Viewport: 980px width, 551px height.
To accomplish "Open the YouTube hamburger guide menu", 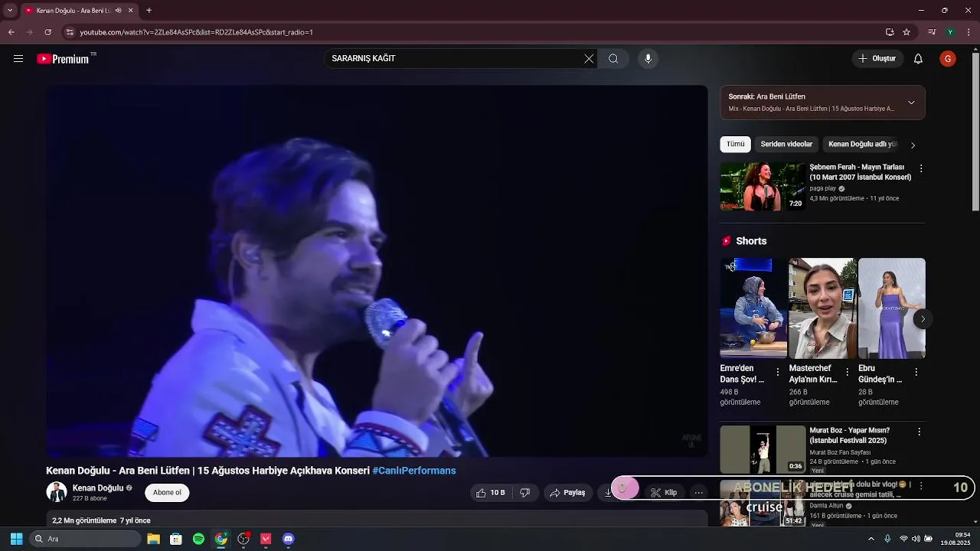I will [x=18, y=59].
